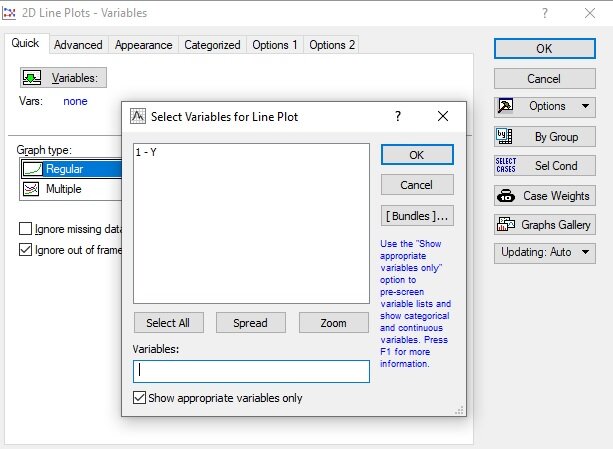The height and width of the screenshot is (449, 613).
Task: Click the Select Variables dialog title icon
Action: coord(138,116)
